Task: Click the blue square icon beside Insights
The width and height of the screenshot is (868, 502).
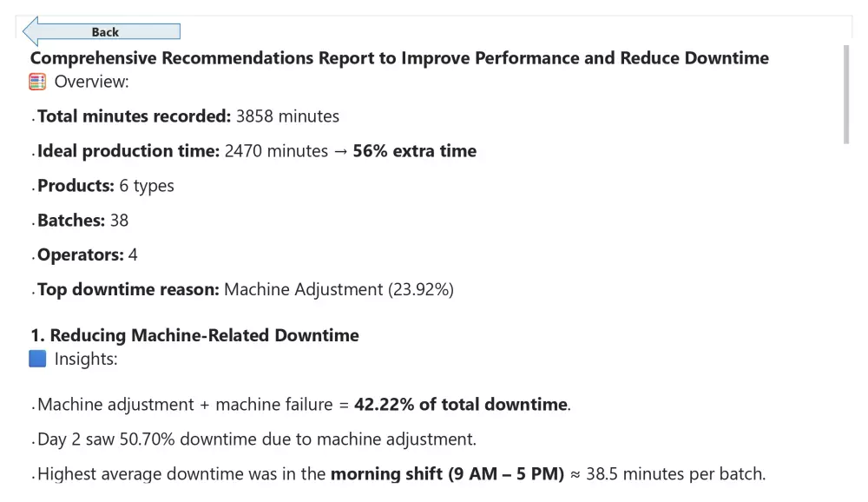Action: [x=37, y=360]
